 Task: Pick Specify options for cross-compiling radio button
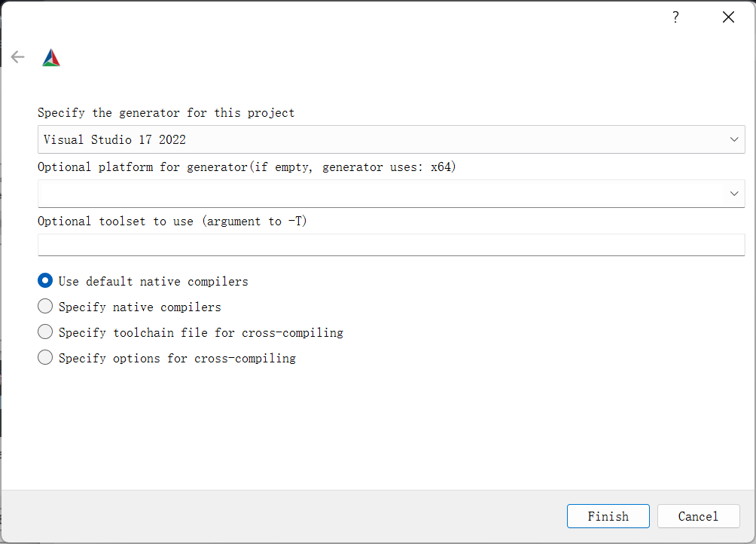pyautogui.click(x=46, y=358)
